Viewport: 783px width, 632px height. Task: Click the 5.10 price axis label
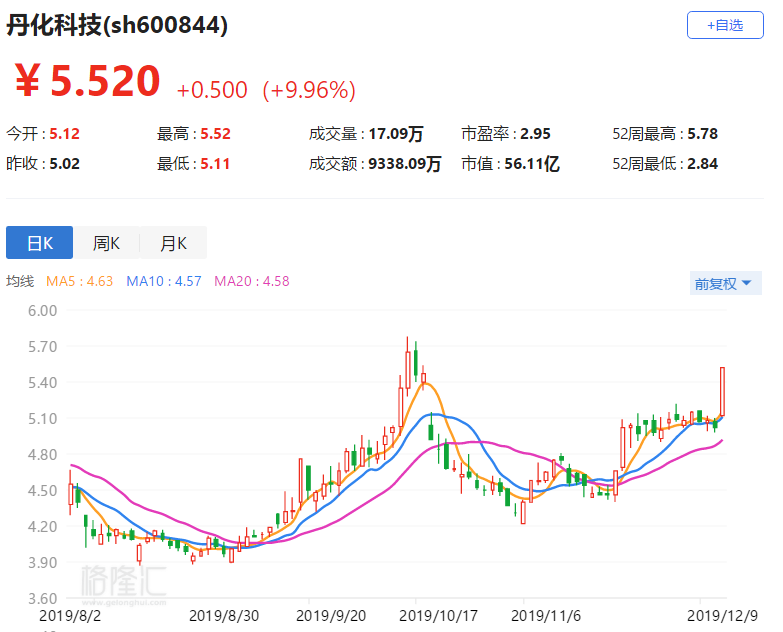(42, 418)
